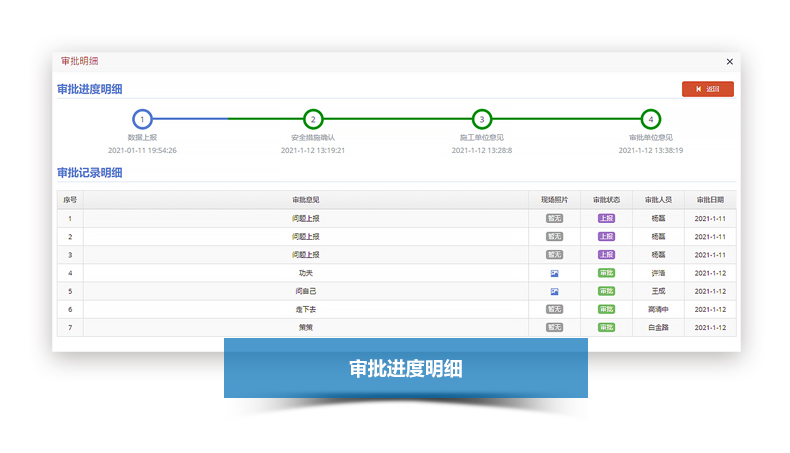Select the row with opinion 走下去
This screenshot has height=453, width=790.
pyautogui.click(x=305, y=309)
